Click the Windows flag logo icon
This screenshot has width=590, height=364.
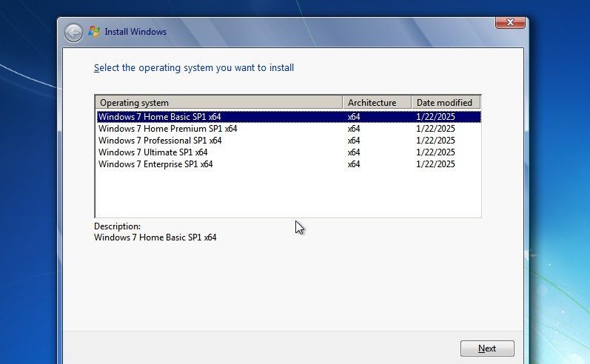point(94,32)
